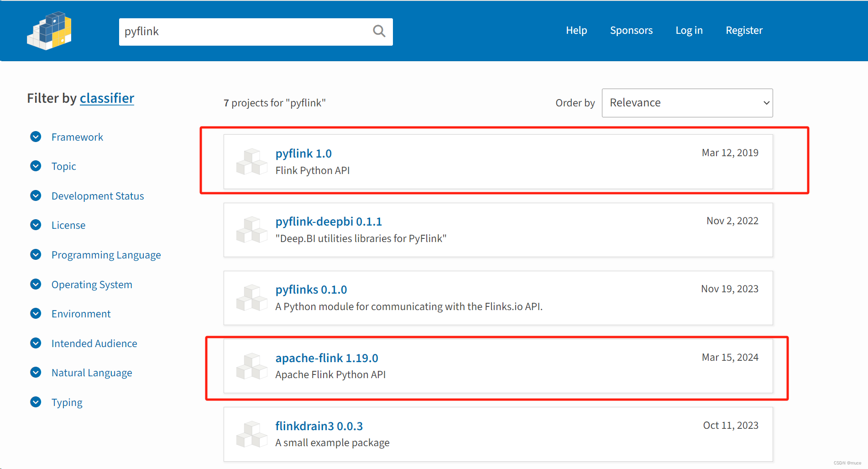The image size is (868, 469).
Task: Select the Sponsors navigation item
Action: (x=631, y=30)
